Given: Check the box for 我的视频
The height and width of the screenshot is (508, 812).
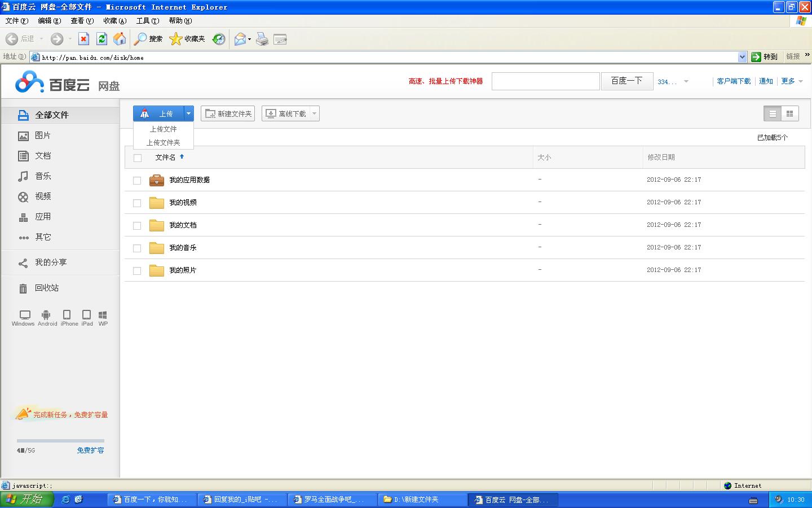Looking at the screenshot, I should [137, 203].
